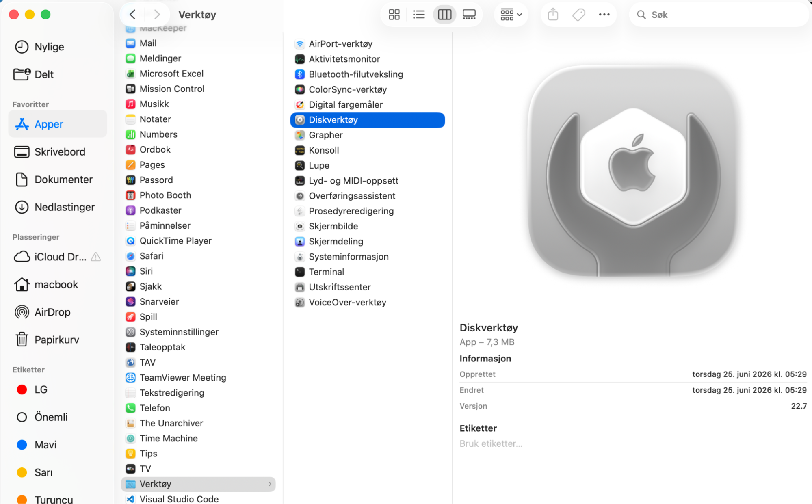
Task: Click the iCloud warning triangle icon
Action: (96, 257)
